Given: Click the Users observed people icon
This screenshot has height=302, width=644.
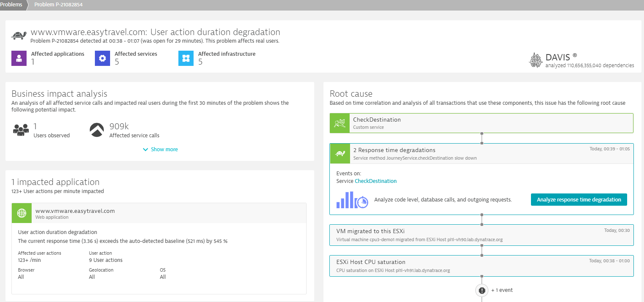Looking at the screenshot, I should 21,130.
